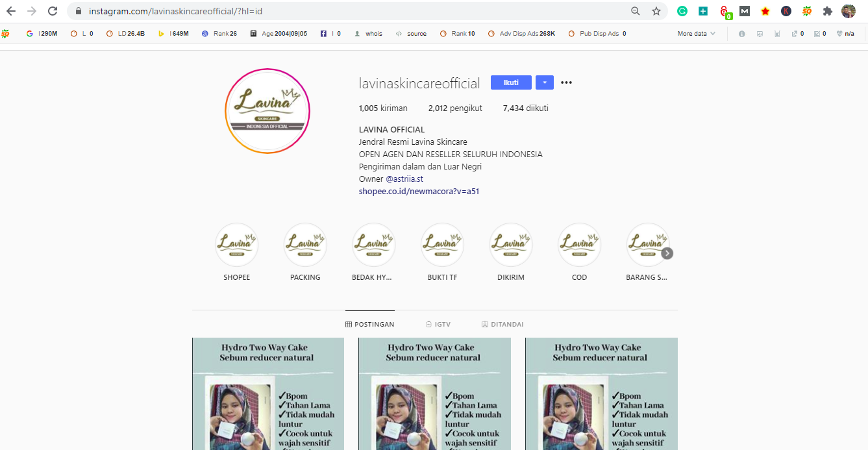Reload the page with the refresh icon

coord(53,11)
